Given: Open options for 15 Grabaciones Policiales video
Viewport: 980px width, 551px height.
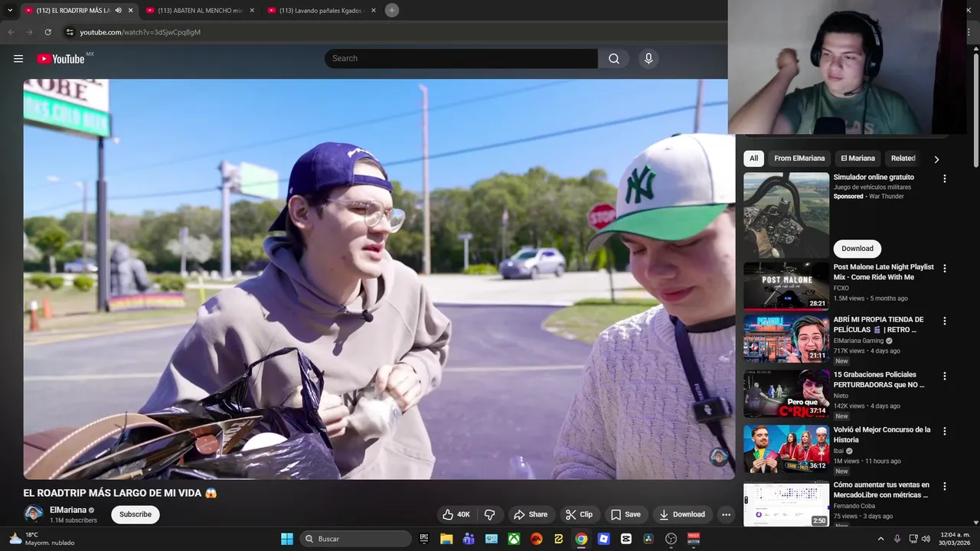Looking at the screenshot, I should point(944,377).
